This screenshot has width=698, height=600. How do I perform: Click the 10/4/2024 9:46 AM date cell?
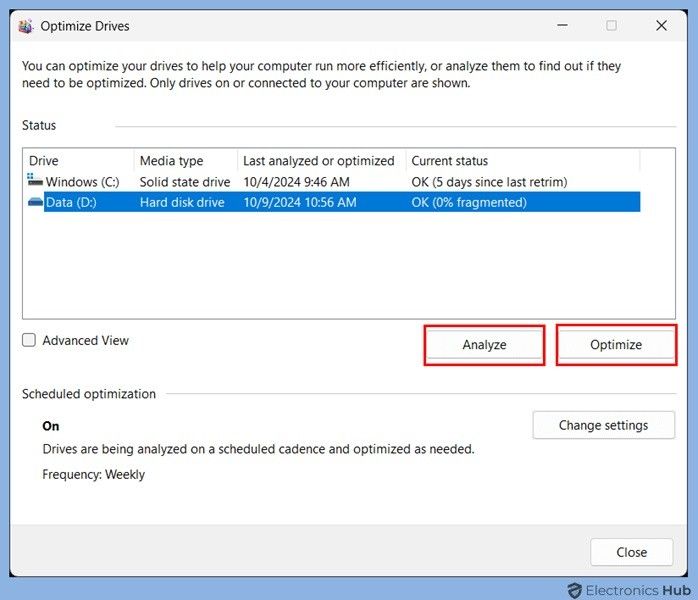(x=296, y=182)
